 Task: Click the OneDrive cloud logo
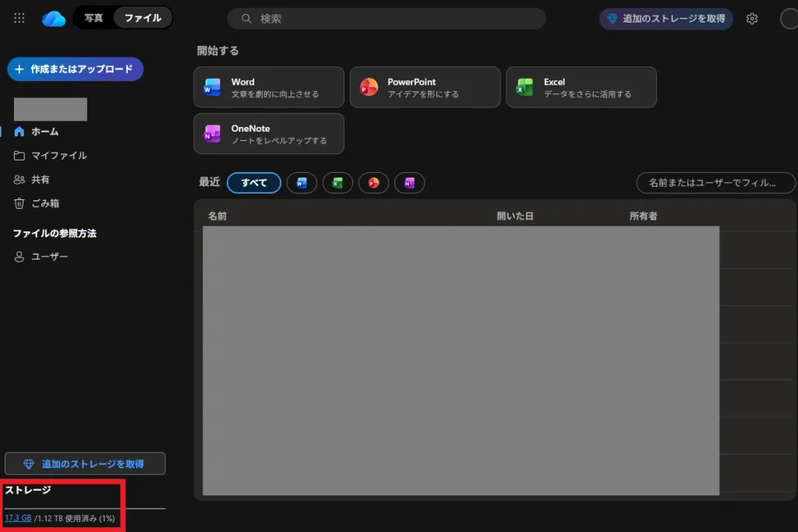54,19
